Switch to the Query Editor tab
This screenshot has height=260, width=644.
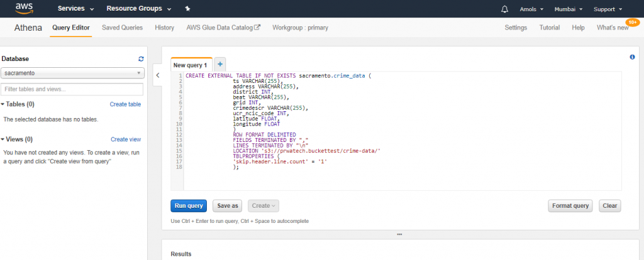70,28
